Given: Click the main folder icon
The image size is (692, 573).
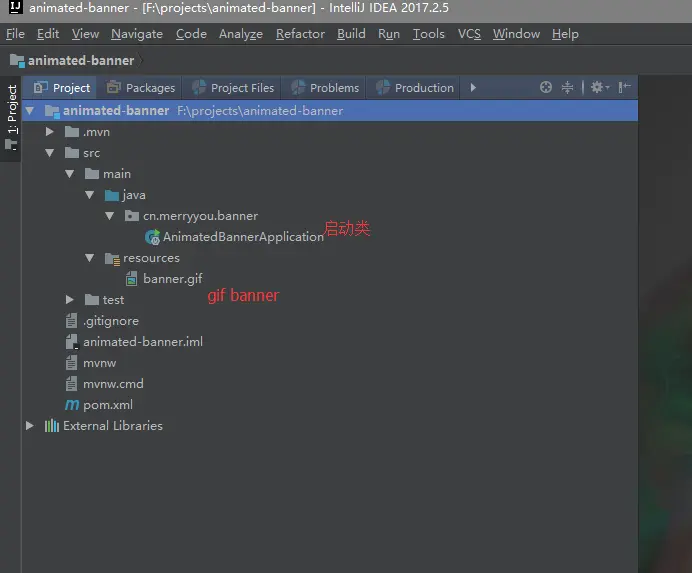Looking at the screenshot, I should pos(92,174).
